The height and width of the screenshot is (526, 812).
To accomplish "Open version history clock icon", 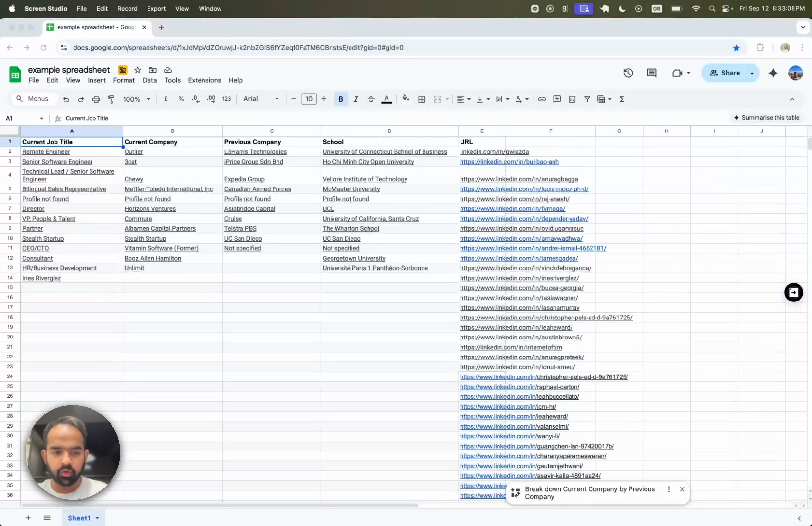I will pos(628,73).
